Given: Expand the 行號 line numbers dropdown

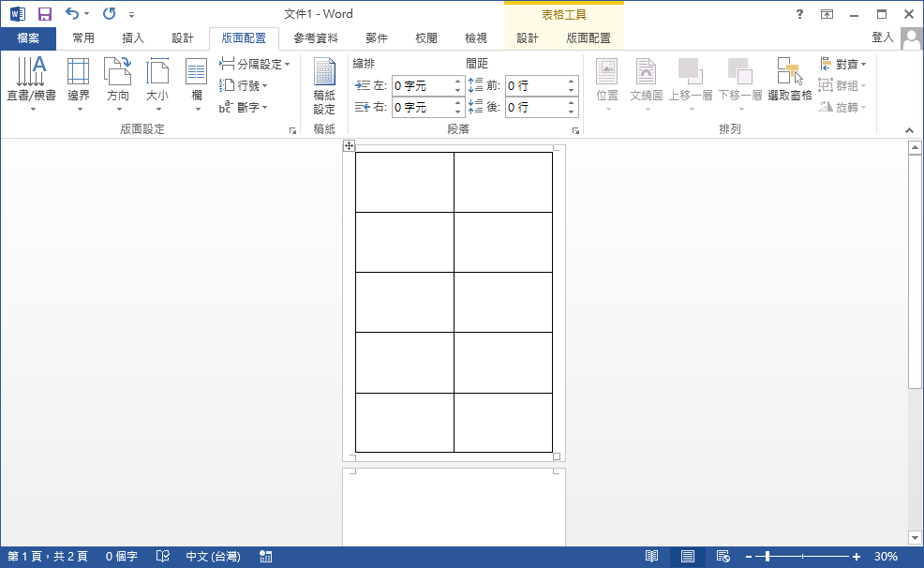Looking at the screenshot, I should coord(245,85).
